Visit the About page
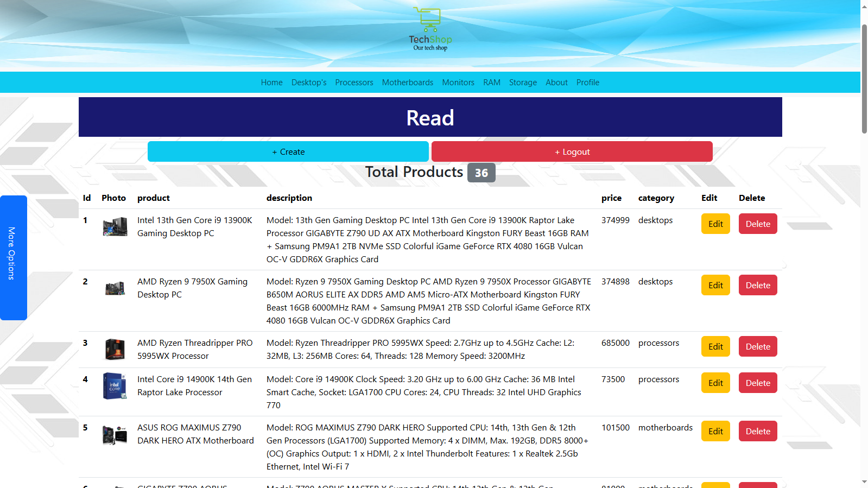Viewport: 868px width, 488px height. point(556,83)
